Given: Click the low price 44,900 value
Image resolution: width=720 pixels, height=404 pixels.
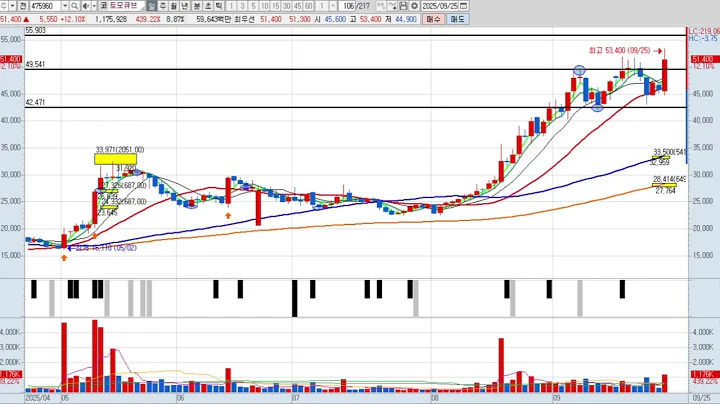Looking at the screenshot, I should (406, 19).
